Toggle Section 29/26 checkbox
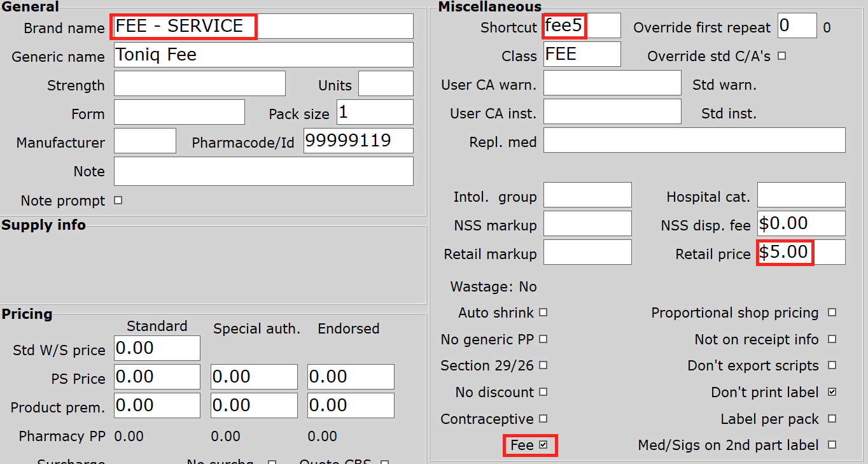Screen dimensions: 868x464 [x=543, y=365]
